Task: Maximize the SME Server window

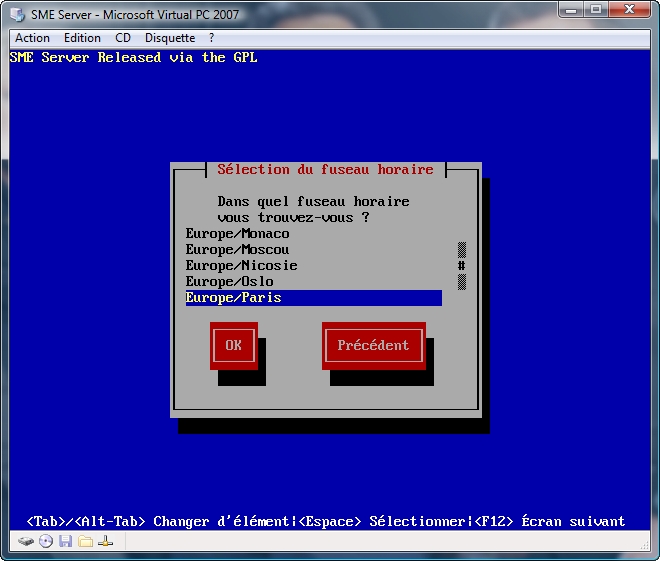Action: pyautogui.click(x=596, y=10)
